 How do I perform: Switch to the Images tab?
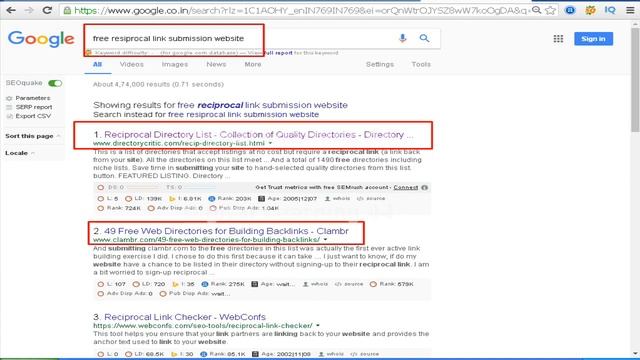pos(175,64)
